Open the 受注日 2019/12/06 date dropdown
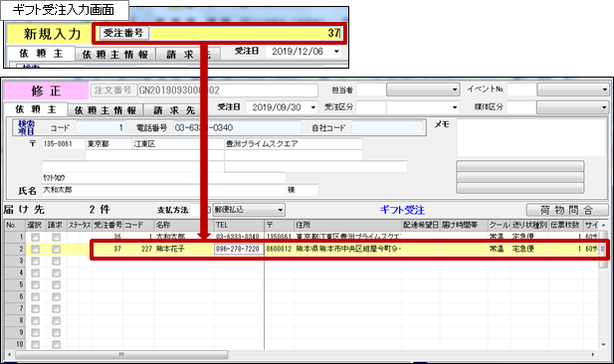This screenshot has height=364, width=614. 336,52
